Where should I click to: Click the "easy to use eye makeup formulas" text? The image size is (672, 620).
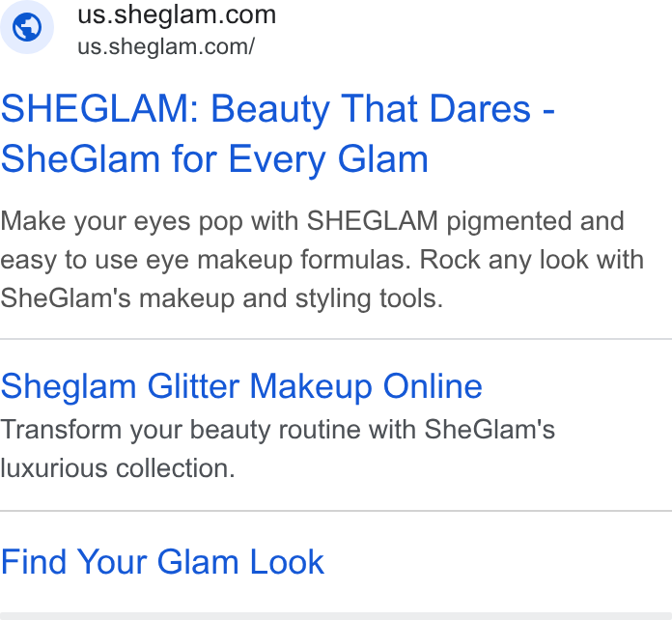(x=206, y=260)
